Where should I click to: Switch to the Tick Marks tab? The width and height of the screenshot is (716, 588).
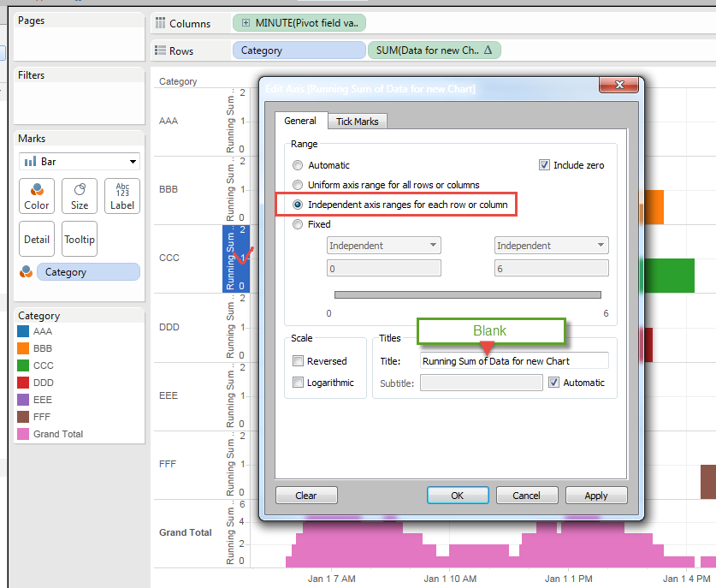(358, 122)
